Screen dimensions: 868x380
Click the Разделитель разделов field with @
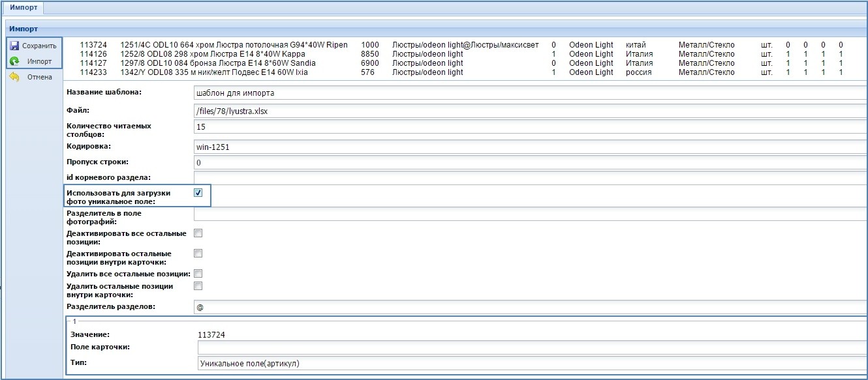point(530,307)
